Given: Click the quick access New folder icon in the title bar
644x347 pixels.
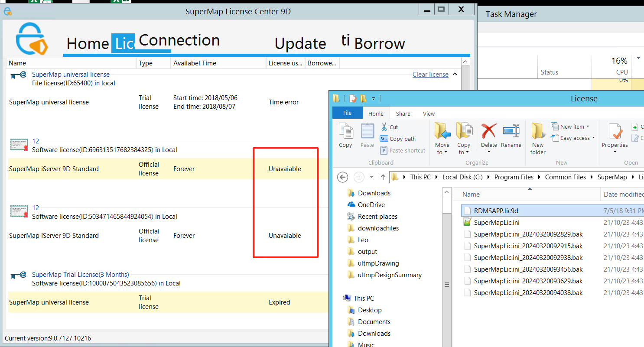Looking at the screenshot, I should (x=363, y=98).
